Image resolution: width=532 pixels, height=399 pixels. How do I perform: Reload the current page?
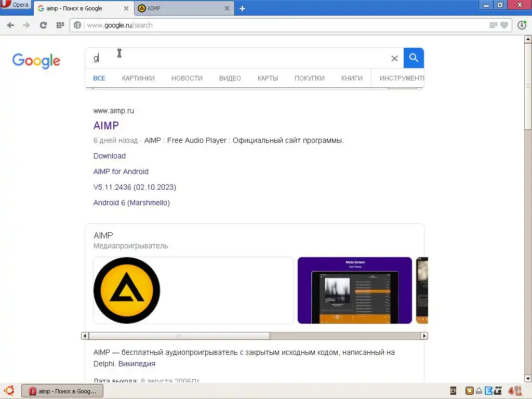[43, 25]
